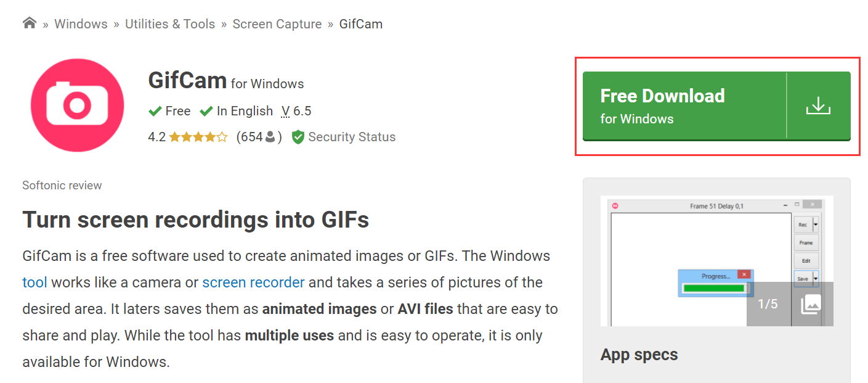Follow the 'tool' hyperlink in review text
This screenshot has width=868, height=383.
pos(34,282)
